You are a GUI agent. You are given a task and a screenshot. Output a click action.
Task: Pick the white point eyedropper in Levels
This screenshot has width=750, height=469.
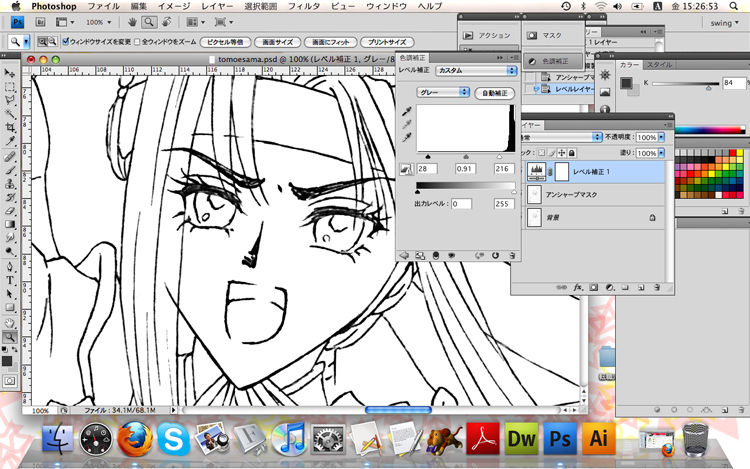(407, 138)
